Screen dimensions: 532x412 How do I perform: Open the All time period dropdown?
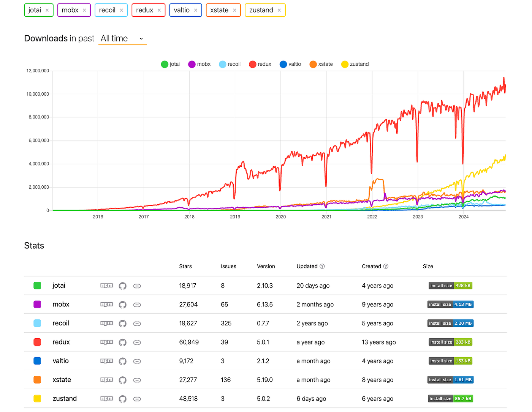122,39
